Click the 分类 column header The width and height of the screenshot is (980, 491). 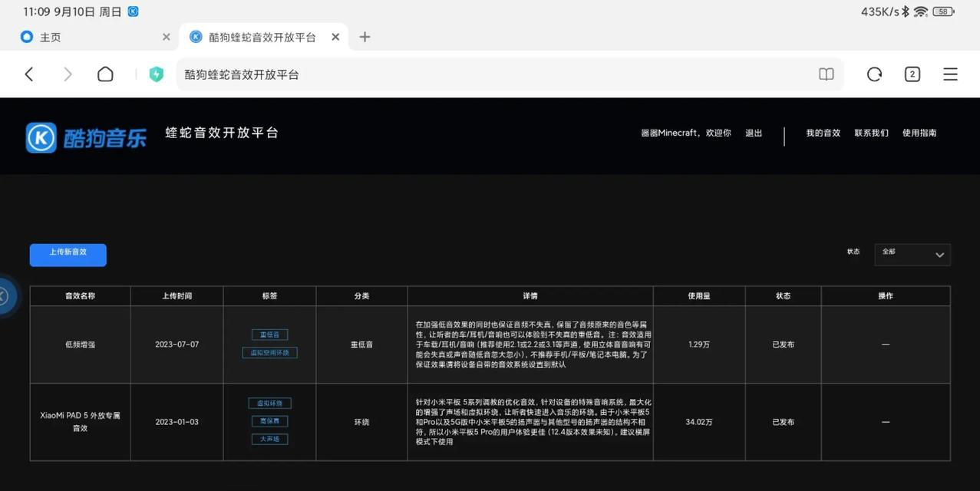point(361,296)
